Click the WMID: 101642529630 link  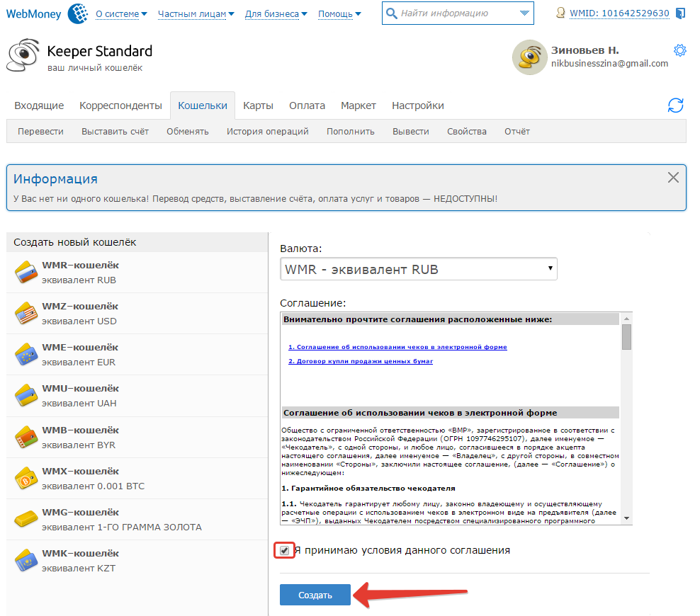[x=620, y=13]
